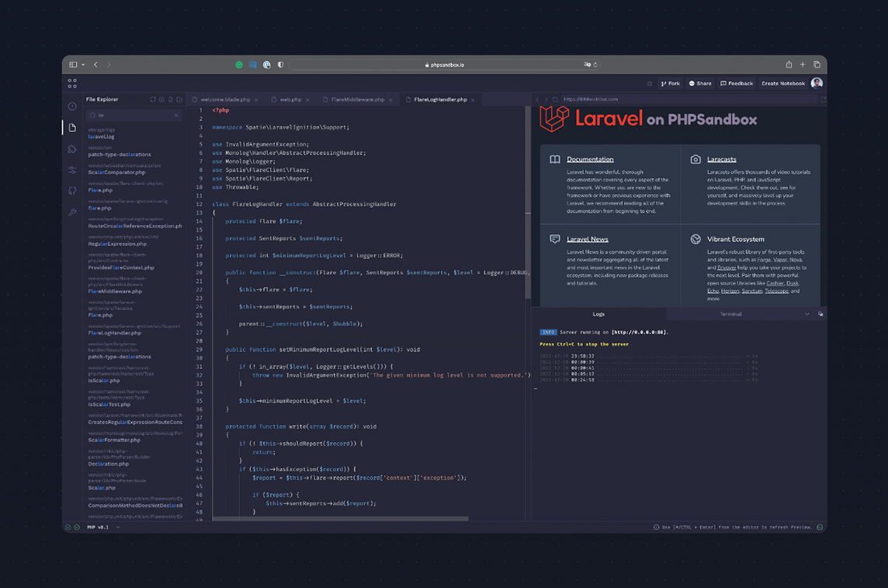Click the download icon in File Explorer header
The width and height of the screenshot is (888, 588).
pyautogui.click(x=162, y=99)
